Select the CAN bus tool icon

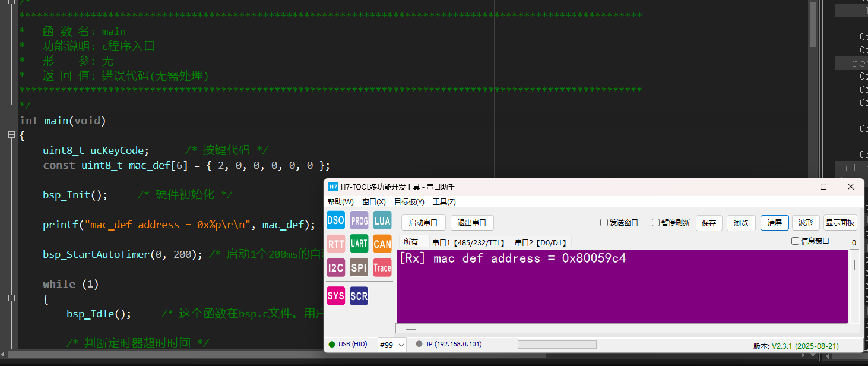coord(382,244)
